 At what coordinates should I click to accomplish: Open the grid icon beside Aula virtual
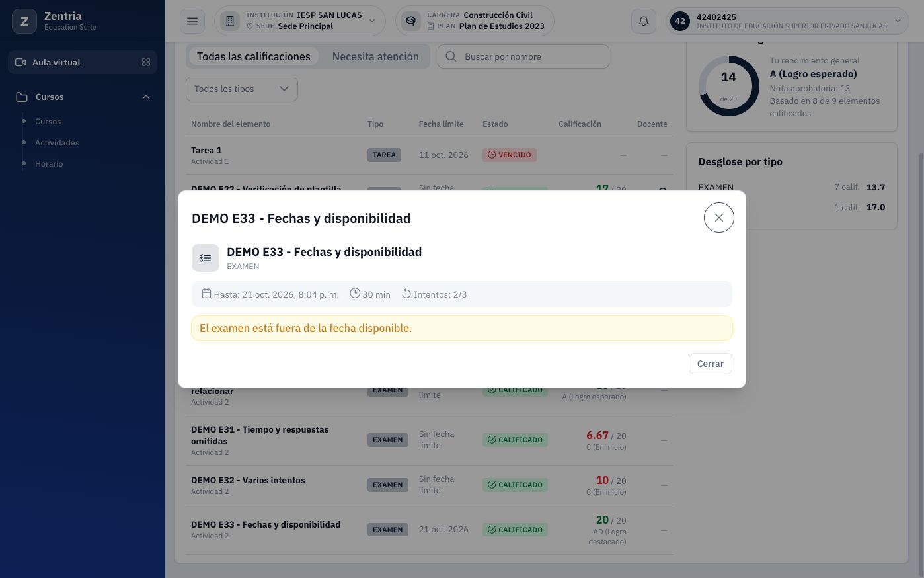tap(146, 62)
